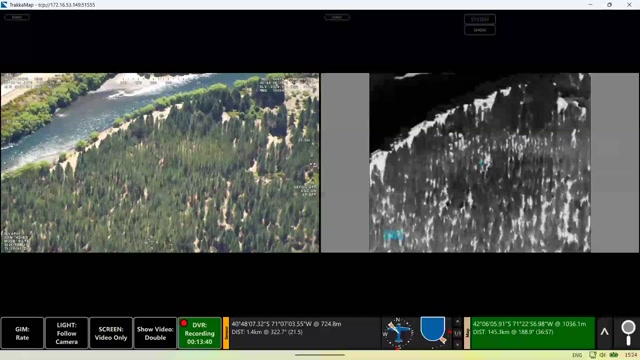640x360 pixels.
Task: Click the ENG language indicator in tray
Action: (x=577, y=355)
